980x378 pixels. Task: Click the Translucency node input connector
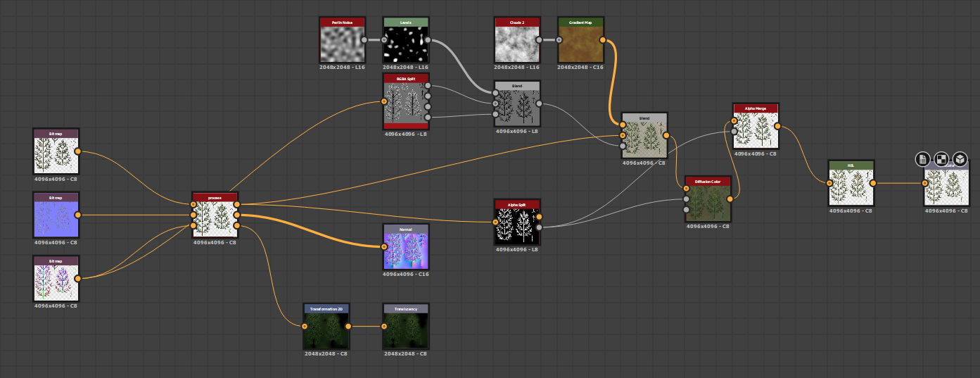385,327
